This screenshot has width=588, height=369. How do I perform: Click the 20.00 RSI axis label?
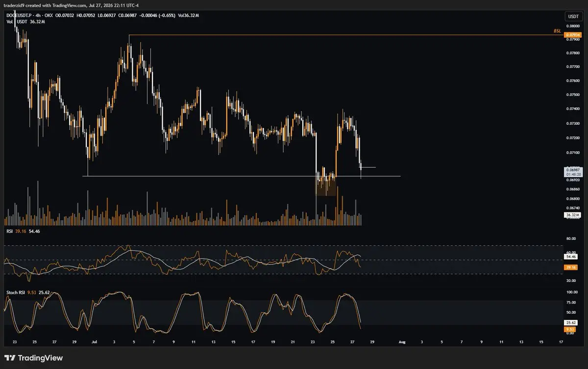[571, 280]
